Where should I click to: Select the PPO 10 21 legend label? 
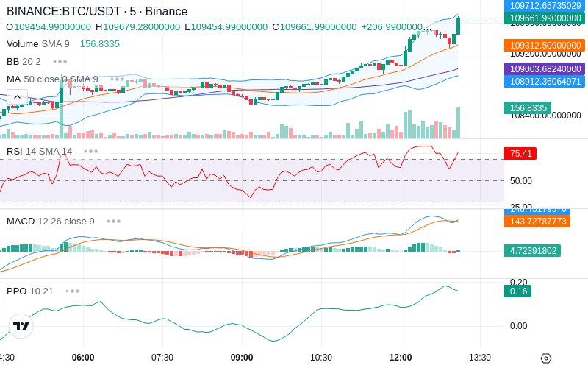pyautogui.click(x=30, y=291)
